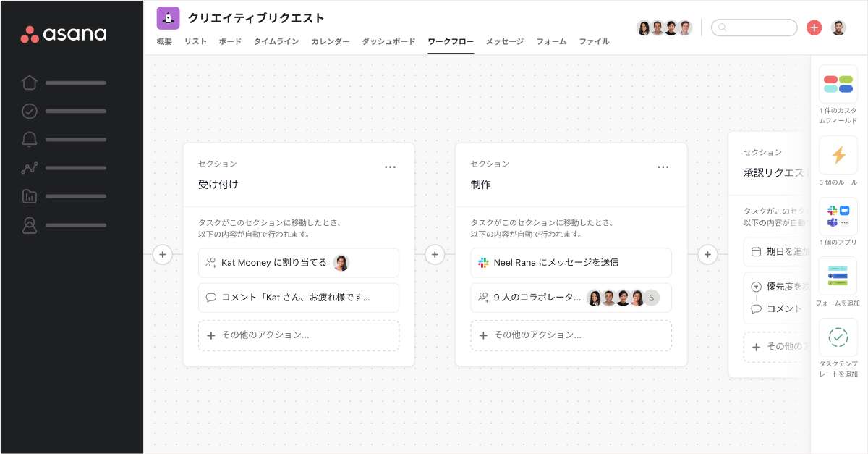
Task: Open the apps icon showing Slack and Teams
Action: pos(838,215)
